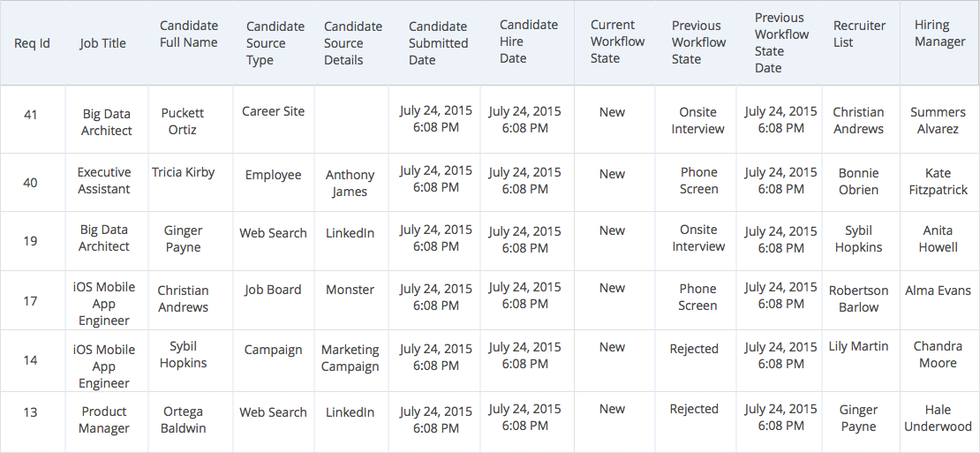The height and width of the screenshot is (453, 980).
Task: Select candidate Puckett Ortiz
Action: [183, 121]
